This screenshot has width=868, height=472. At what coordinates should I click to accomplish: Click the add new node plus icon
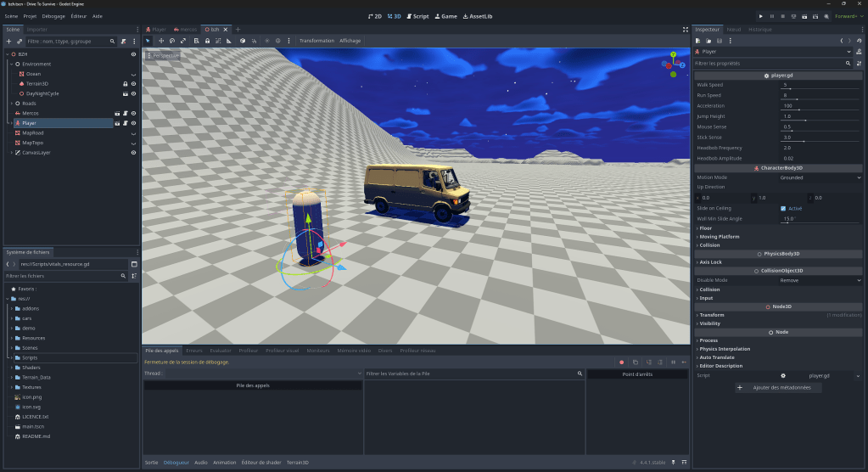pos(8,41)
